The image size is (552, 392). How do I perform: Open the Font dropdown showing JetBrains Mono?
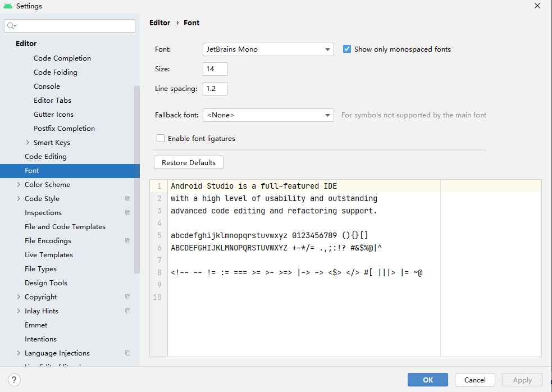point(268,49)
